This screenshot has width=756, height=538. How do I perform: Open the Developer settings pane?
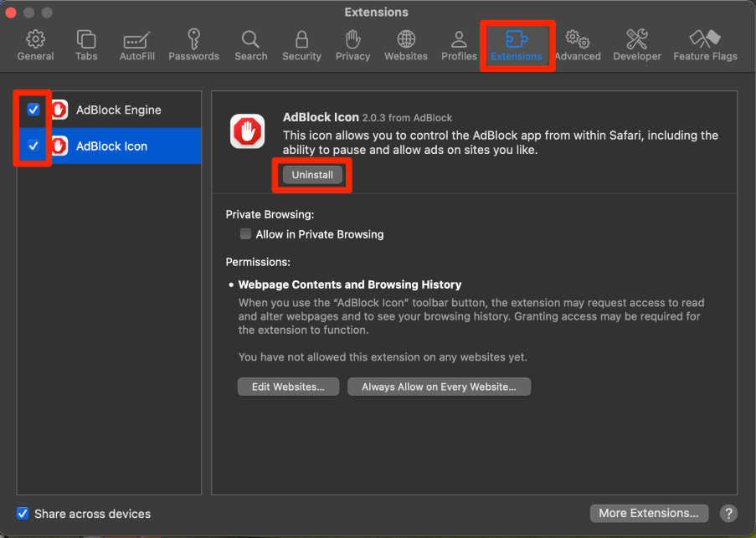tap(637, 45)
